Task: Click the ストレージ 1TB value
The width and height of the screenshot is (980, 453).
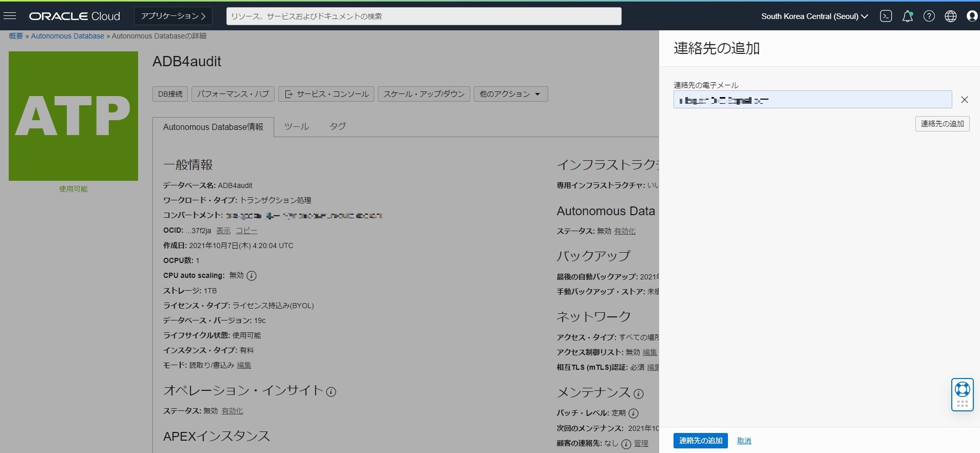Action: 210,291
